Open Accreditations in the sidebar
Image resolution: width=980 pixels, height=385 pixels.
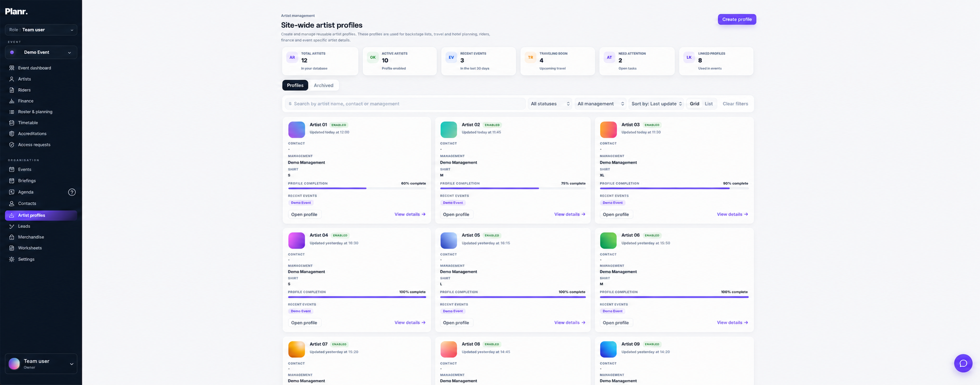[41, 134]
